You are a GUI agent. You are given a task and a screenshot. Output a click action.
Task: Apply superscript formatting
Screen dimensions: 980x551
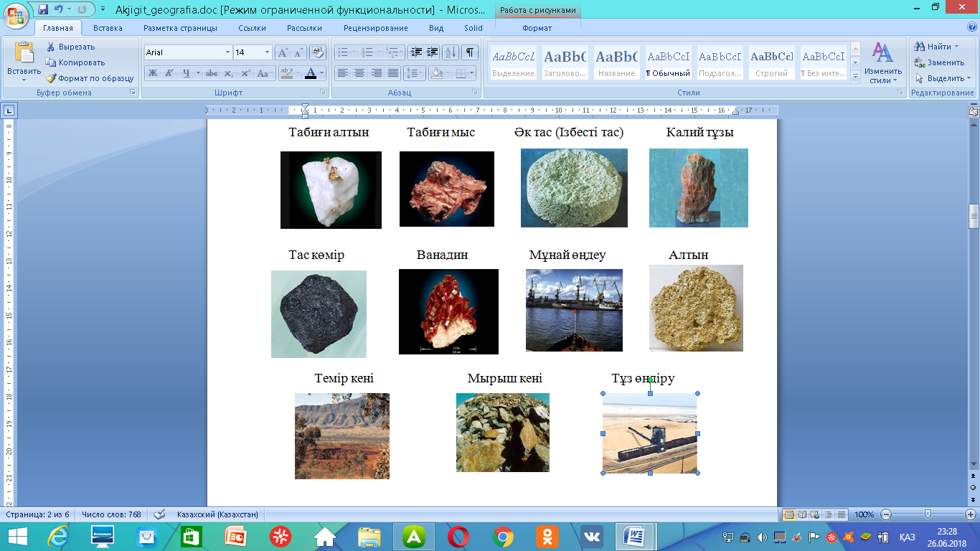click(245, 73)
